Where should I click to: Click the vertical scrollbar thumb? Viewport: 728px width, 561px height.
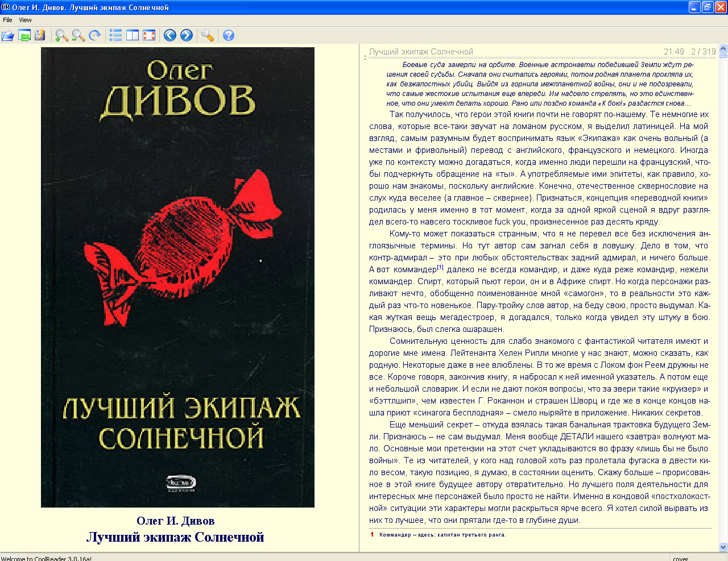click(723, 56)
